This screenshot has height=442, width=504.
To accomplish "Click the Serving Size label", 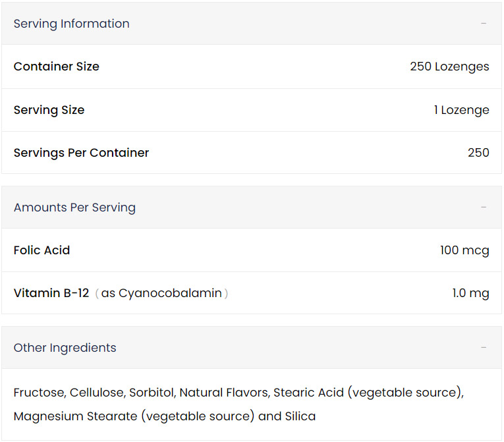I will click(49, 110).
